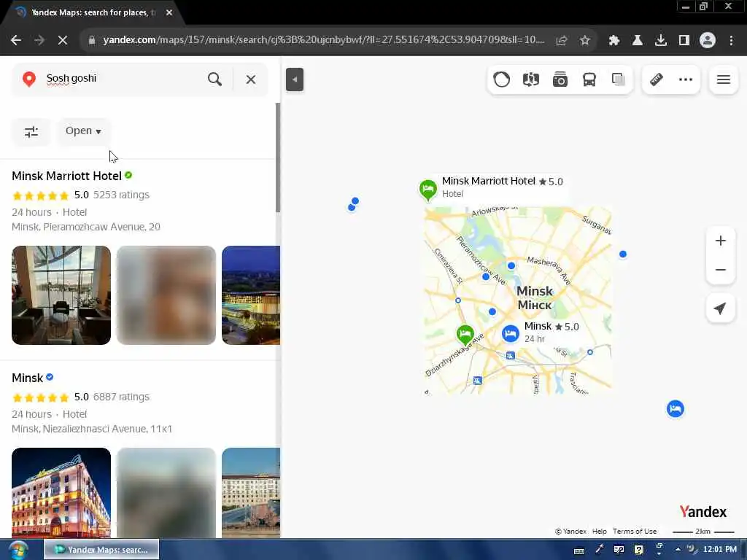747x560 pixels.
Task: Open the Help link in the footer
Action: [x=600, y=532]
